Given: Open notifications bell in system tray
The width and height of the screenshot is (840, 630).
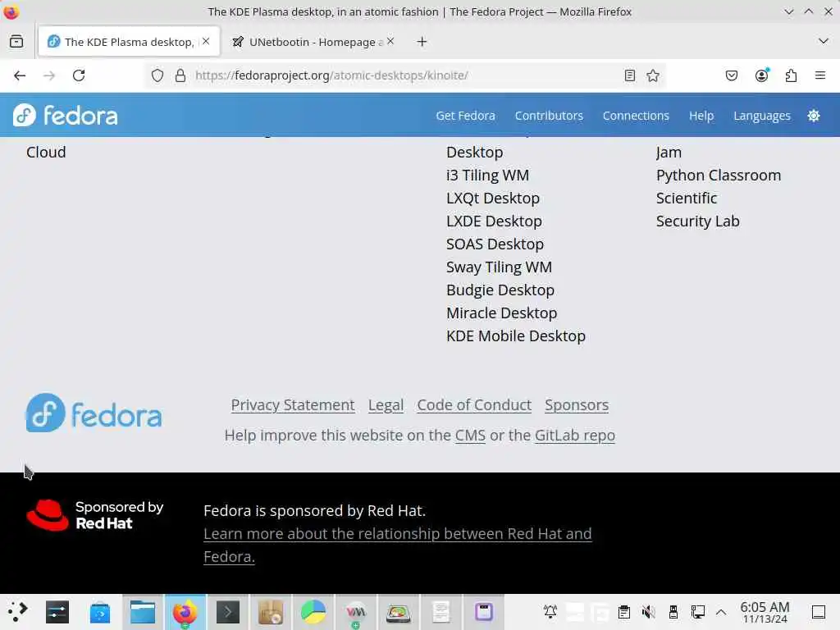Looking at the screenshot, I should coord(550,611).
